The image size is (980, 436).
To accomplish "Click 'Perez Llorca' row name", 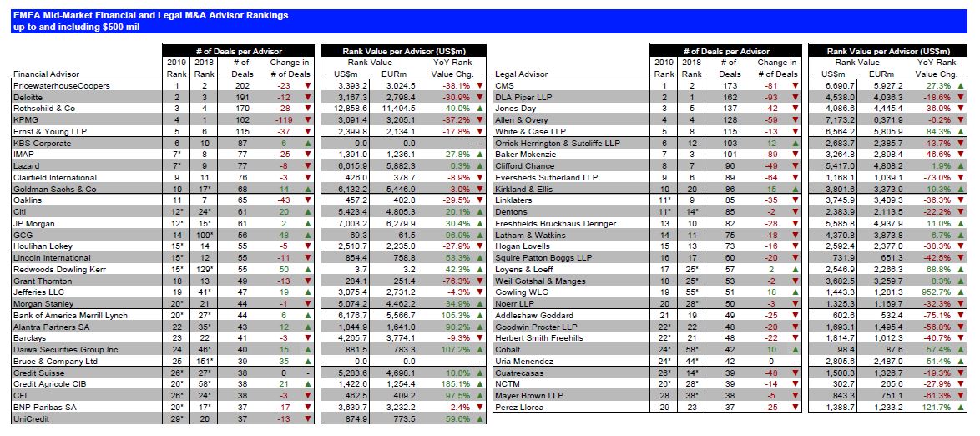I will (x=517, y=408).
